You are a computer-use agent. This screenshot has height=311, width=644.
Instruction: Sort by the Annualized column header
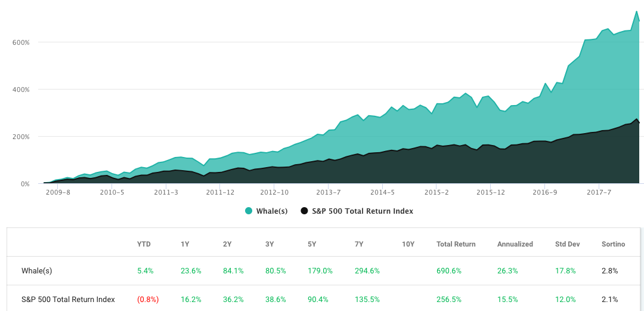515,244
